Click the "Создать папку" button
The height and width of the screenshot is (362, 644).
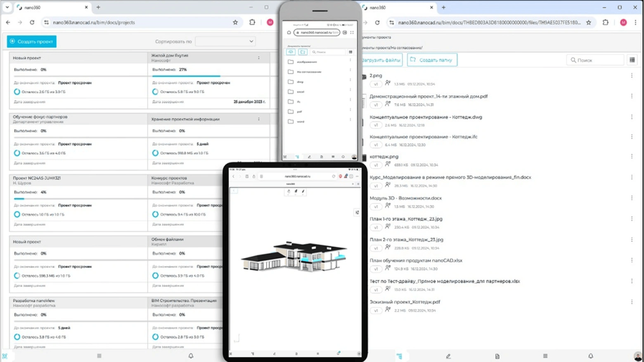click(432, 60)
